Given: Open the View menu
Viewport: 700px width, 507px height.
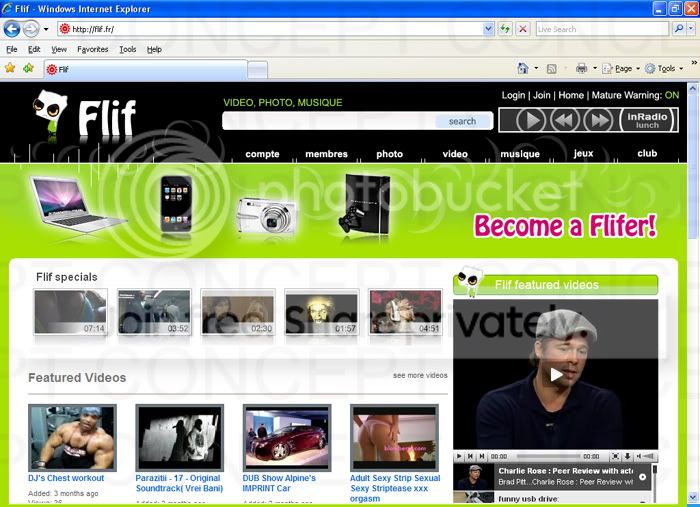Looking at the screenshot, I should (59, 50).
